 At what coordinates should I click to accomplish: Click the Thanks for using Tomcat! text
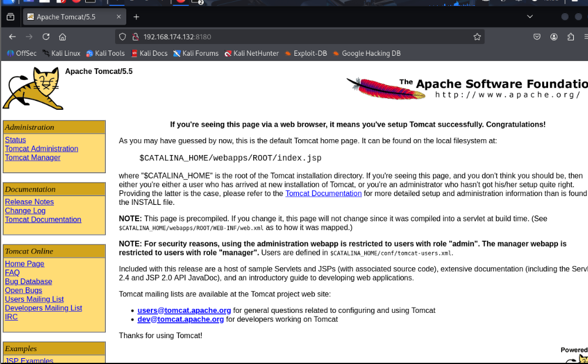160,335
